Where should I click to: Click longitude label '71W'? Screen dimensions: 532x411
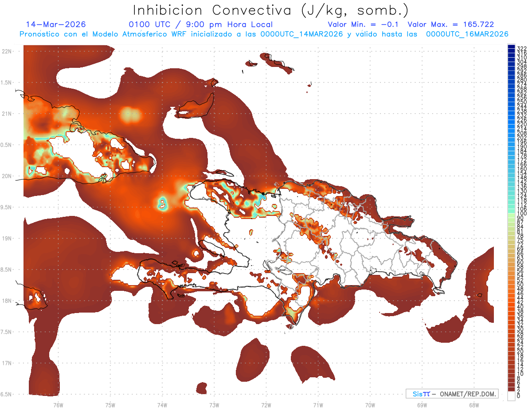[318, 405]
